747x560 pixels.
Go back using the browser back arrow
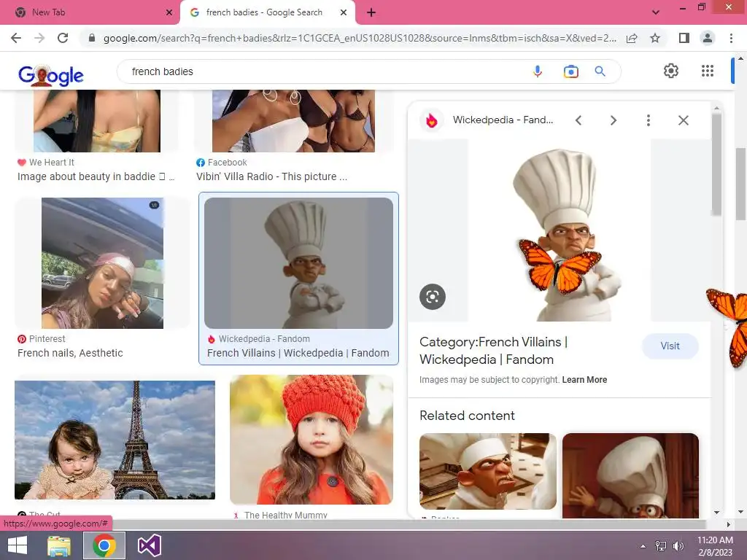tap(16, 38)
